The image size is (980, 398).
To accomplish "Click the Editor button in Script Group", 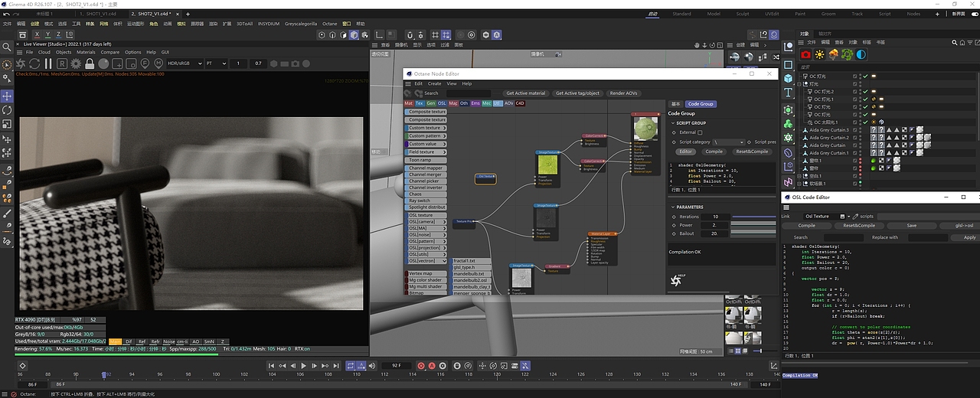I will pos(685,152).
